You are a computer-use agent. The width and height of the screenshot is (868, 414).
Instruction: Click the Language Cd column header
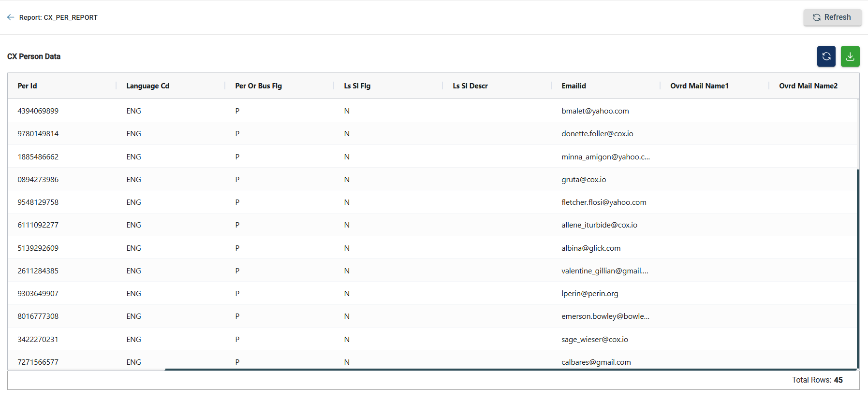tap(147, 86)
